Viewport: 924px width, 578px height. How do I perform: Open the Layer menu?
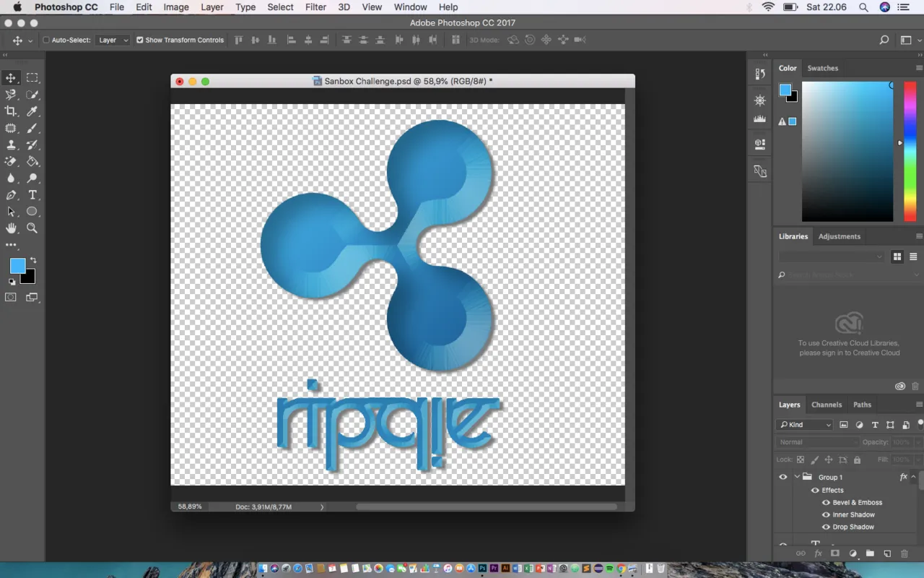(x=212, y=7)
